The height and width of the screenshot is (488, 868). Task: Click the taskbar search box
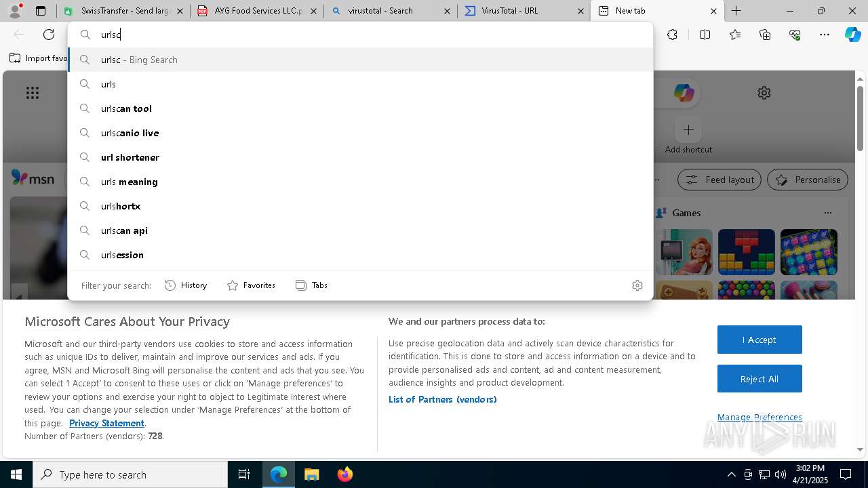click(x=130, y=474)
